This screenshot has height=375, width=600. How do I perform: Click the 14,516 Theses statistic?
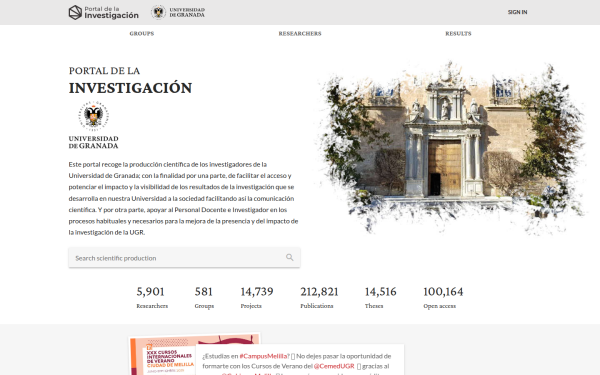click(380, 297)
